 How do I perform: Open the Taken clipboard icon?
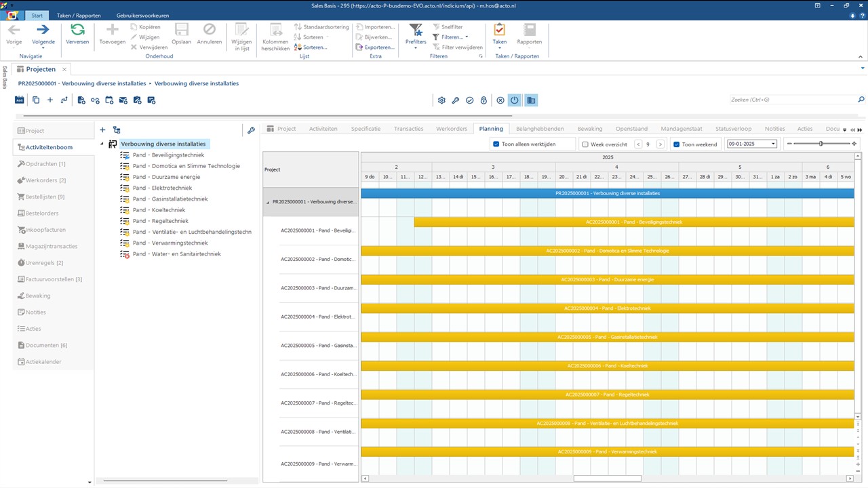tap(499, 30)
